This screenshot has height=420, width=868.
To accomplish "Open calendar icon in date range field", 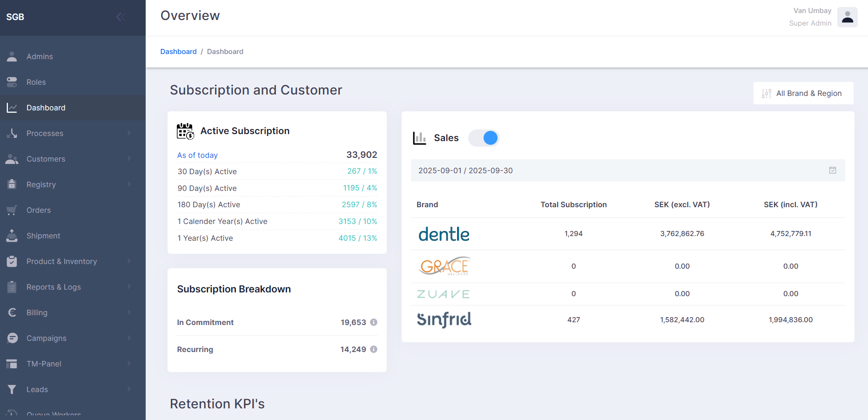I will click(833, 170).
